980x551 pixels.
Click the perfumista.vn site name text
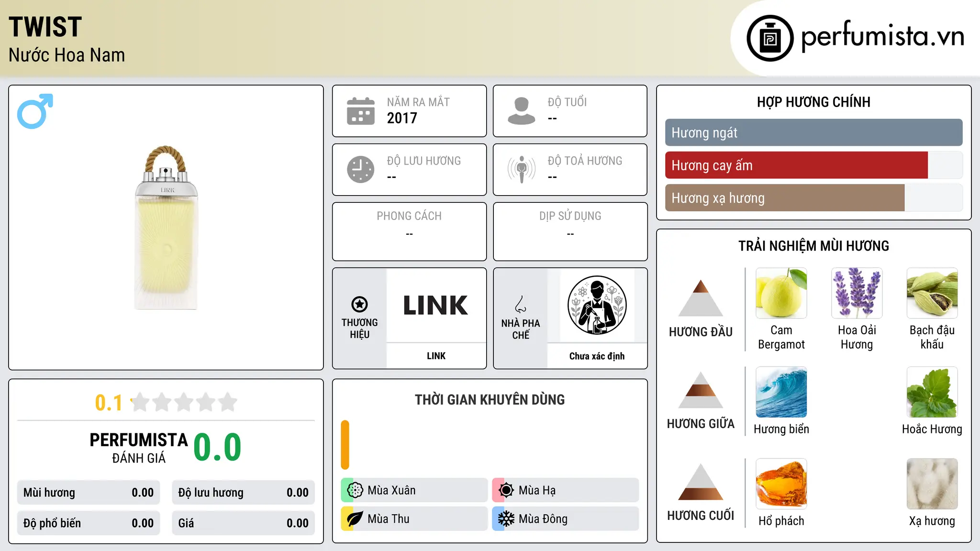tap(883, 36)
